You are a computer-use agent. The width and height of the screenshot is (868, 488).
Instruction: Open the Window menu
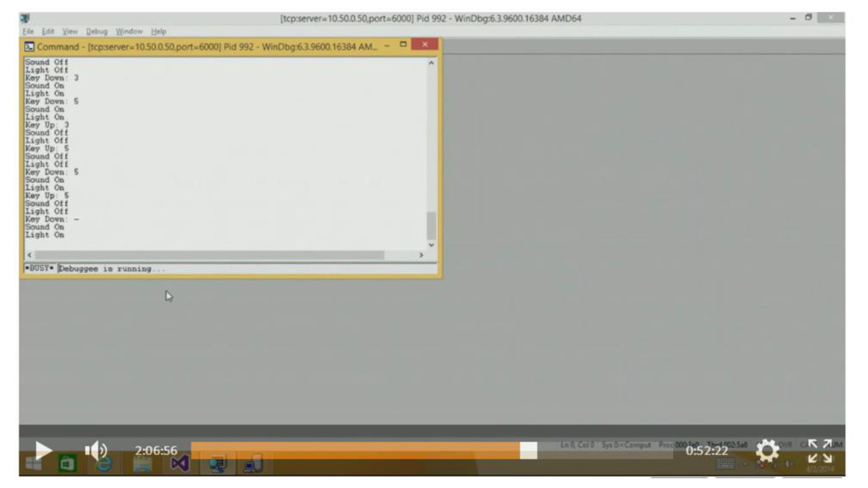pos(129,31)
